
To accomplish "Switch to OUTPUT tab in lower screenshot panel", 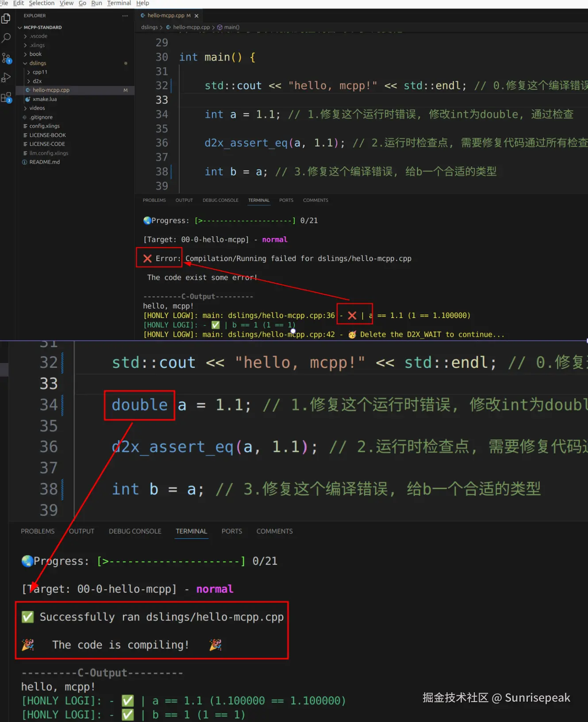I will pyautogui.click(x=82, y=531).
